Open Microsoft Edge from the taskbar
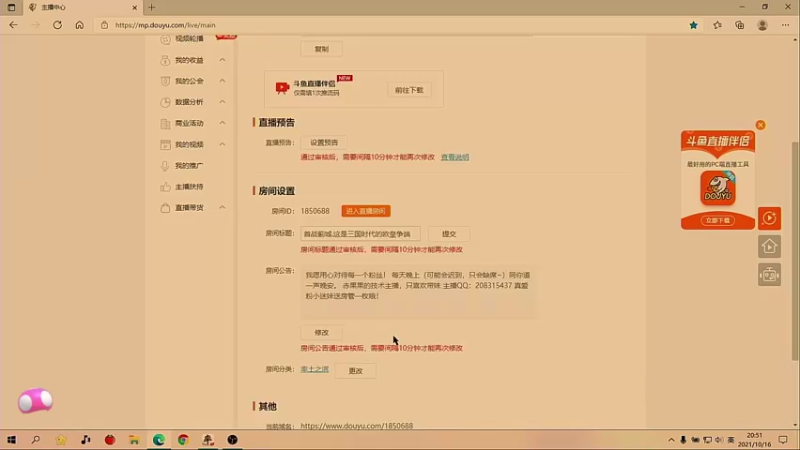The height and width of the screenshot is (450, 800). pyautogui.click(x=159, y=440)
